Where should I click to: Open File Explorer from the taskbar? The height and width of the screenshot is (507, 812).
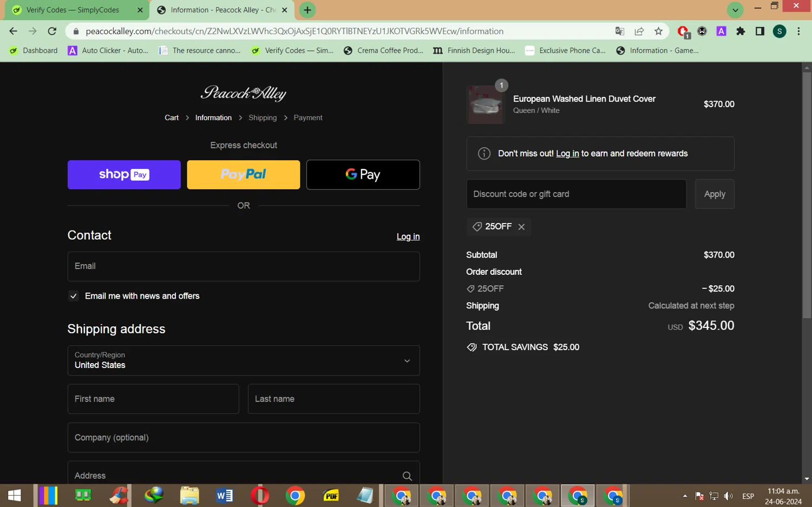click(x=189, y=495)
